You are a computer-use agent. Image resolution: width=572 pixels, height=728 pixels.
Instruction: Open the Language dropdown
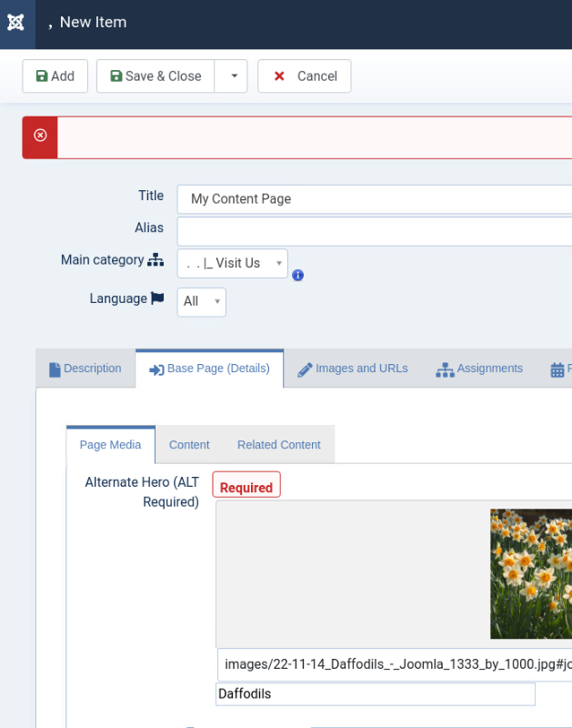[202, 302]
